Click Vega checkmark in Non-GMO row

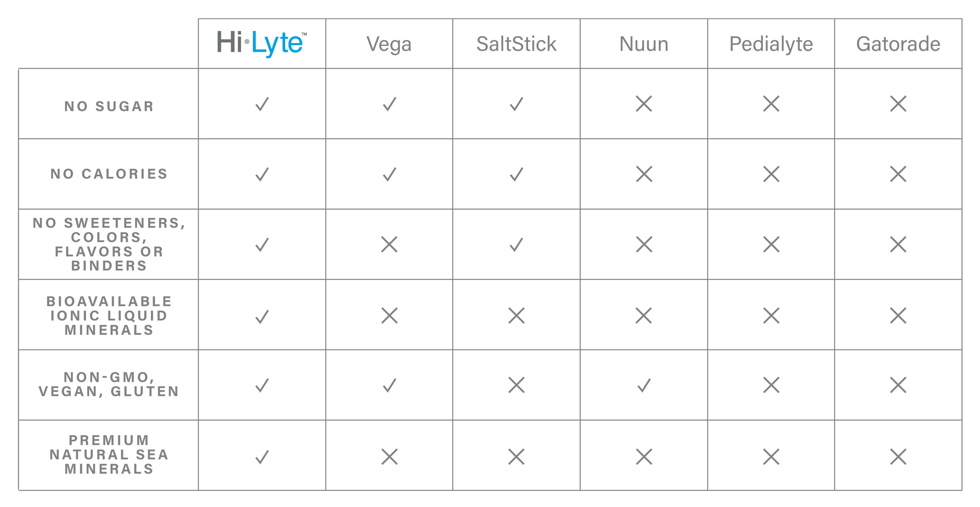pyautogui.click(x=389, y=385)
